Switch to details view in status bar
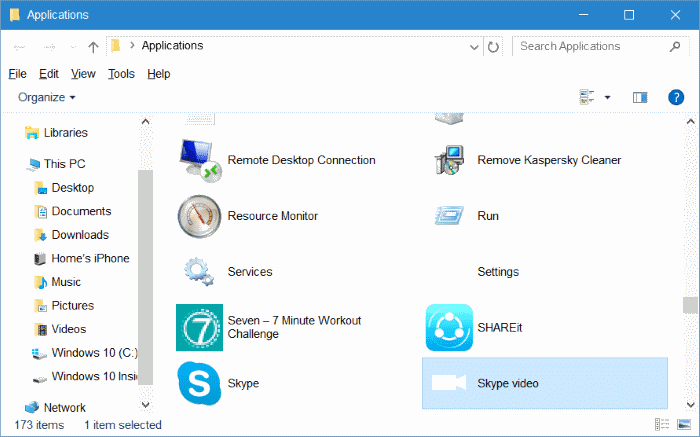The height and width of the screenshot is (437, 700). click(x=662, y=424)
